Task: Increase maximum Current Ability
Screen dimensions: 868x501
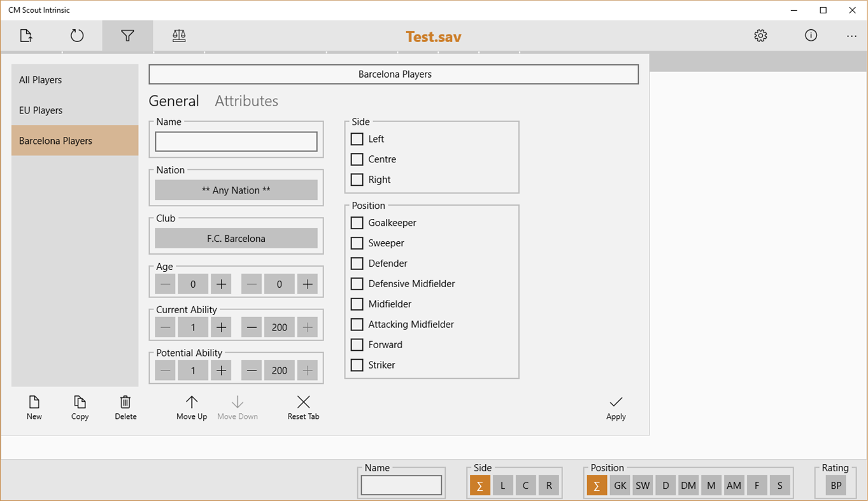Action: tap(308, 327)
